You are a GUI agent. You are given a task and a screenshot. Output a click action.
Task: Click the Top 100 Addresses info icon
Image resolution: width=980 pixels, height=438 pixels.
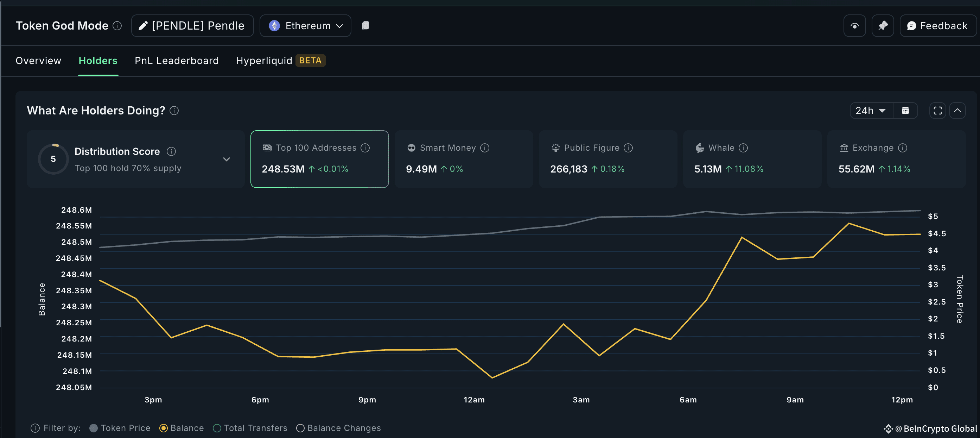(x=365, y=148)
